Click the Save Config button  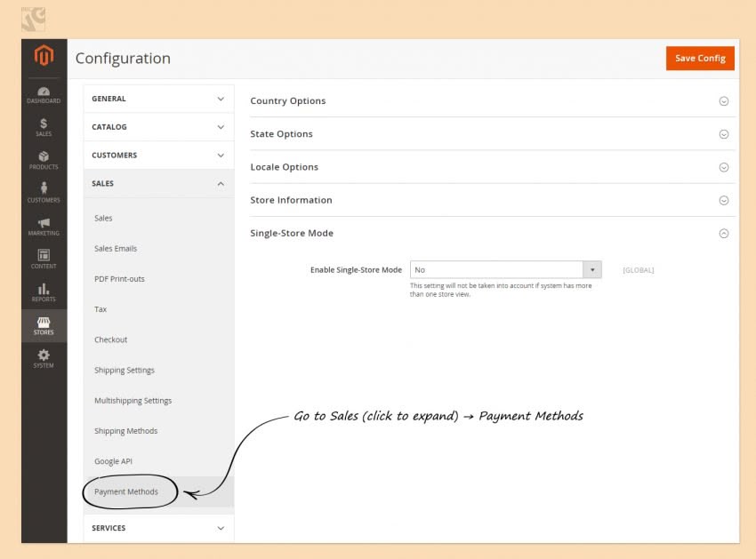700,58
